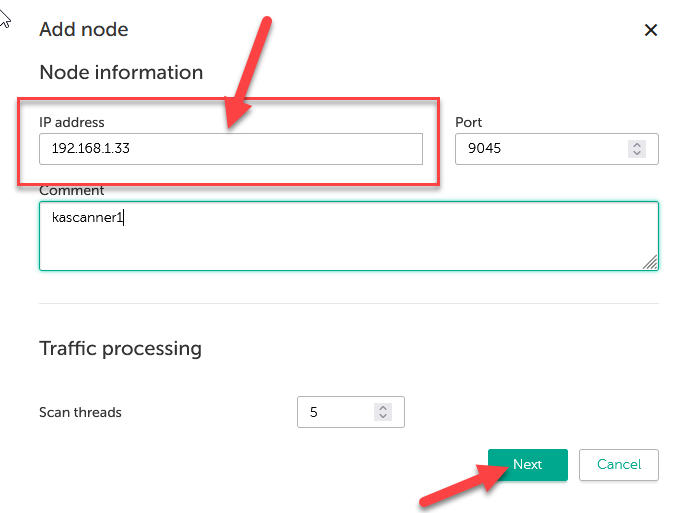Viewport: 696px width, 513px height.
Task: Close the Add node dialog
Action: coord(651,30)
